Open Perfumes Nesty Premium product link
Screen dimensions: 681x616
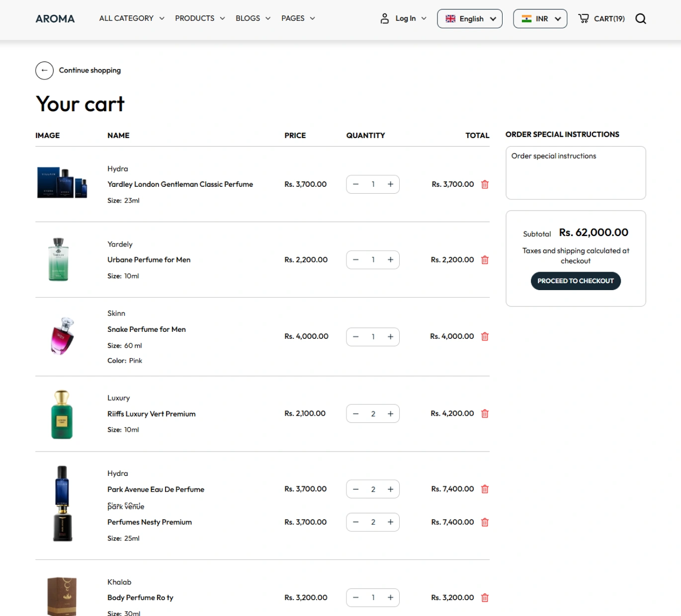150,522
